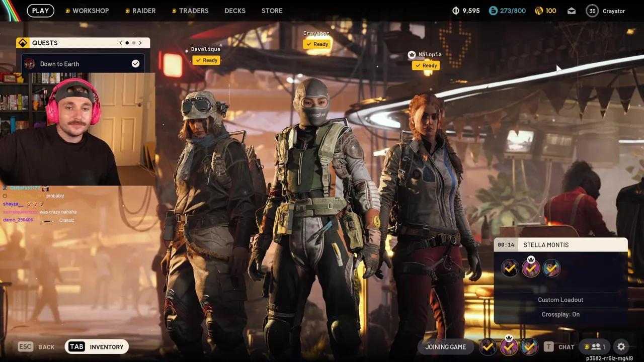
Task: Open the mail inbox icon
Action: point(572,11)
